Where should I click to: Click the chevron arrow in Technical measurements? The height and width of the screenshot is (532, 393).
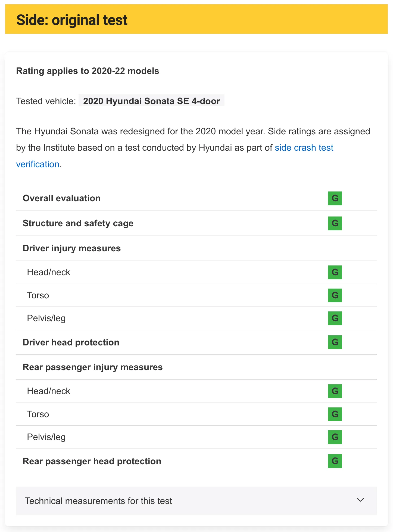(x=360, y=500)
